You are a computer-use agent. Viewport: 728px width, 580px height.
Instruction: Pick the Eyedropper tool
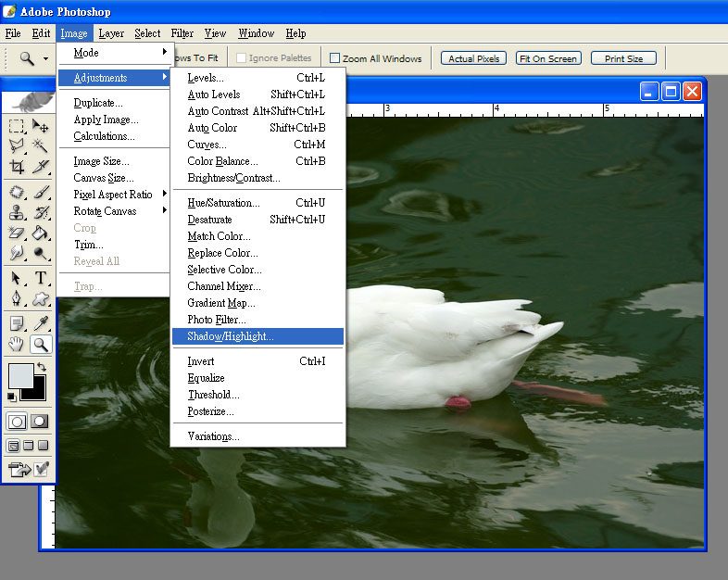pyautogui.click(x=41, y=323)
